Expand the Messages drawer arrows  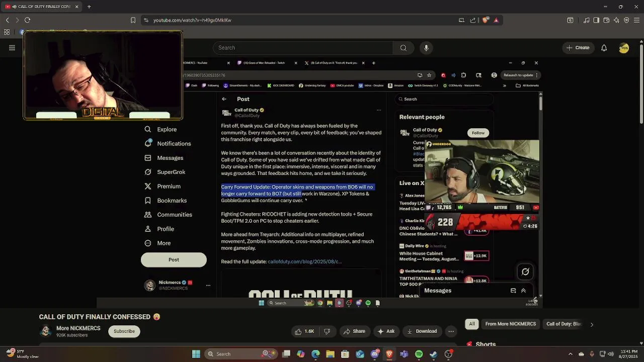tap(523, 291)
